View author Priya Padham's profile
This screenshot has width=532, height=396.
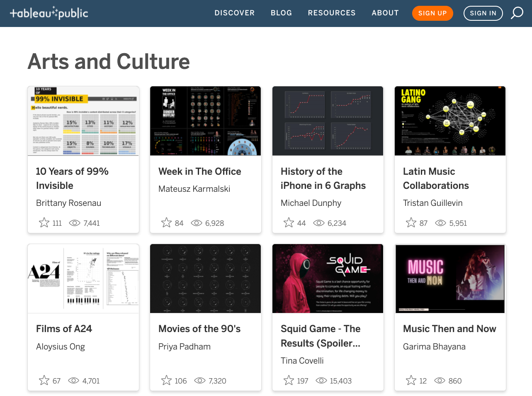pyautogui.click(x=185, y=347)
